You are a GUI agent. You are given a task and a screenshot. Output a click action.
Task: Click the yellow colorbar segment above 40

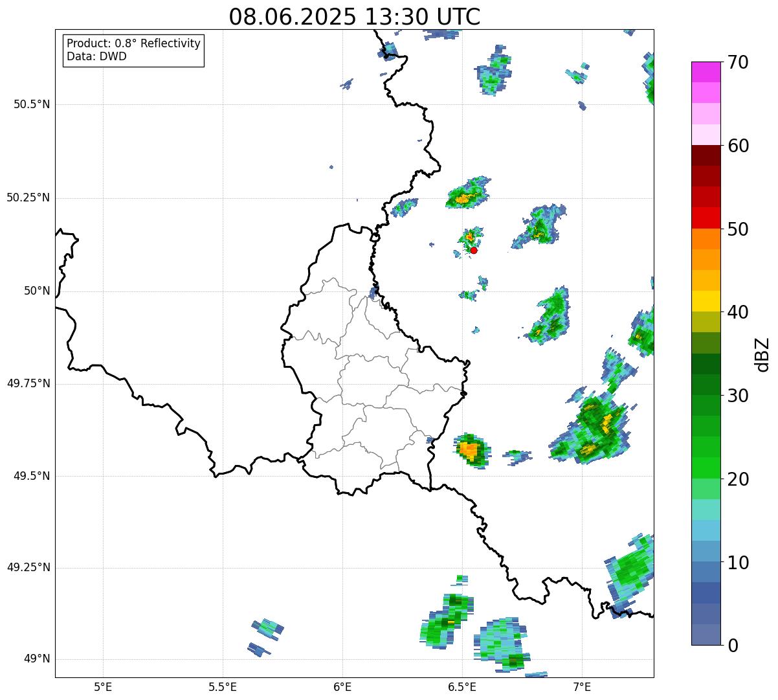coord(706,301)
